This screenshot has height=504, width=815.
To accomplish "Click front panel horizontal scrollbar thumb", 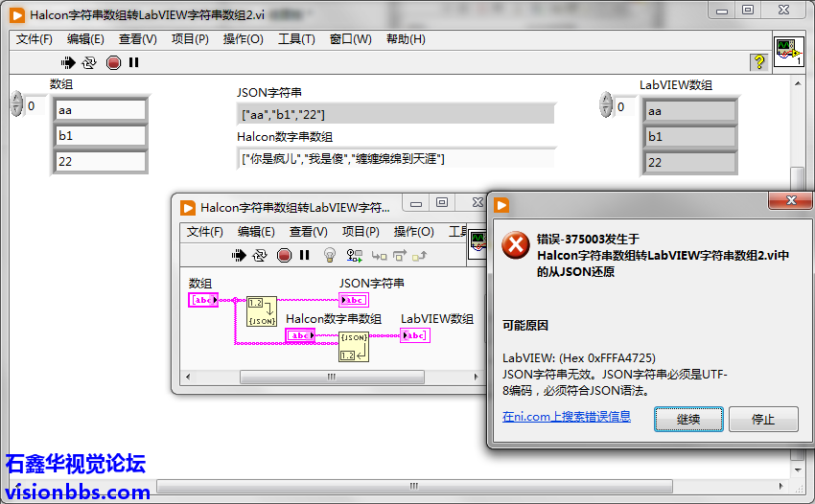I will (x=414, y=487).
